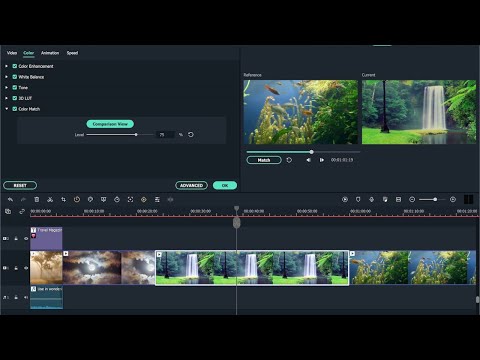Click the timeline zoom slider handle

[x=435, y=199]
